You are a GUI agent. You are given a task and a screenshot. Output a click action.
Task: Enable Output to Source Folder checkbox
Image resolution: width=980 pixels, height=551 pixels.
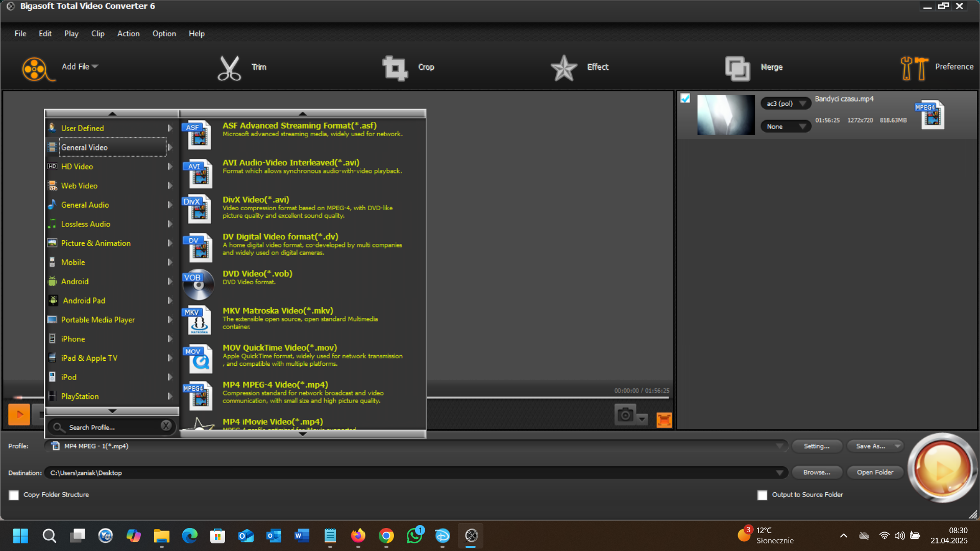tap(762, 495)
